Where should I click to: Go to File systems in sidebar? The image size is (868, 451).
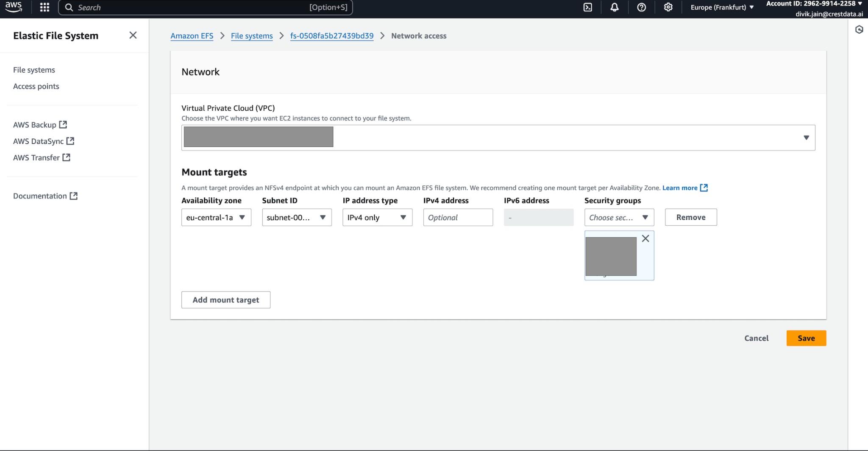coord(34,70)
